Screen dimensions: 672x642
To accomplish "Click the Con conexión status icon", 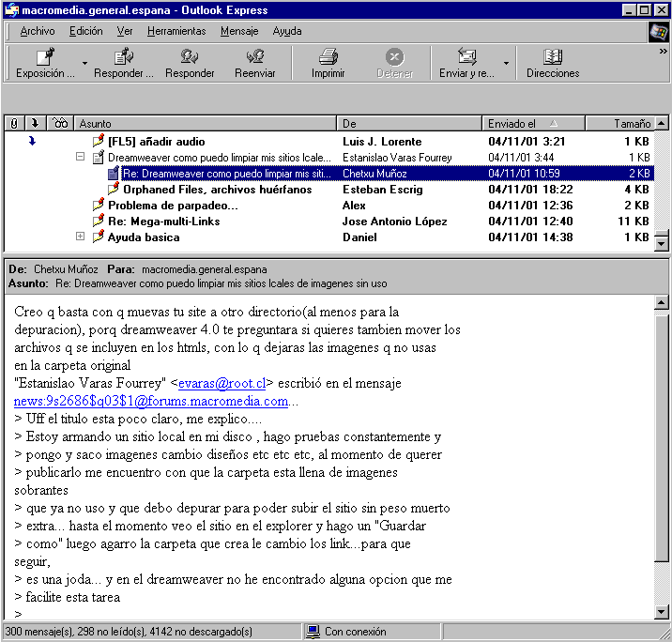I will coord(313,632).
